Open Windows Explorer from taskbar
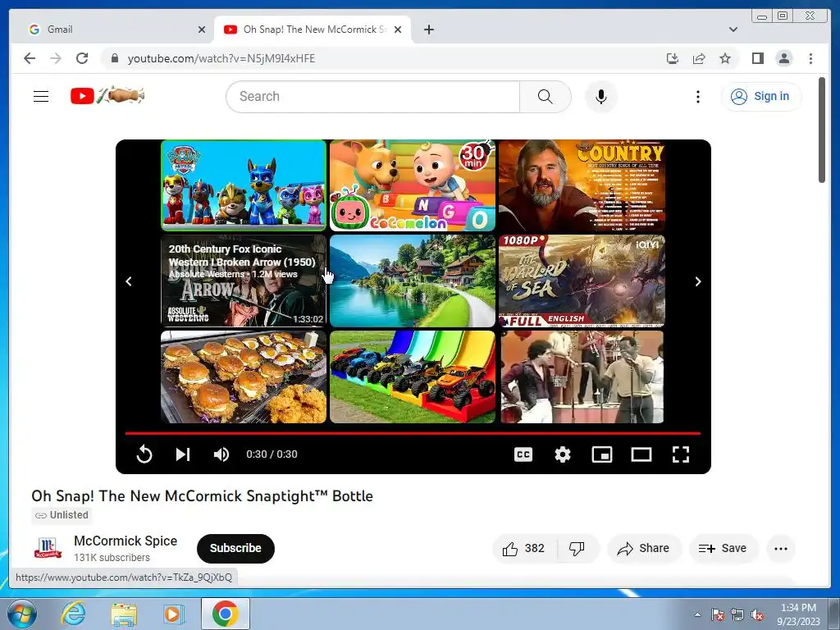This screenshot has height=630, width=840. click(x=123, y=614)
